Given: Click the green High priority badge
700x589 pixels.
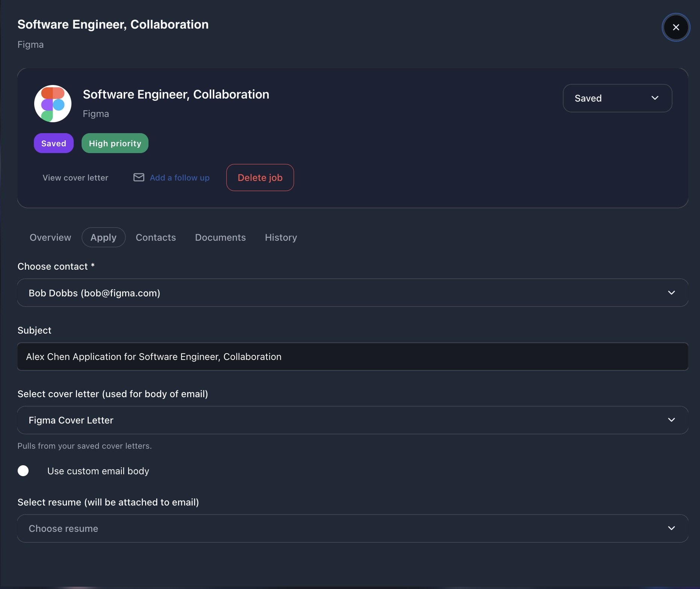Looking at the screenshot, I should 115,143.
